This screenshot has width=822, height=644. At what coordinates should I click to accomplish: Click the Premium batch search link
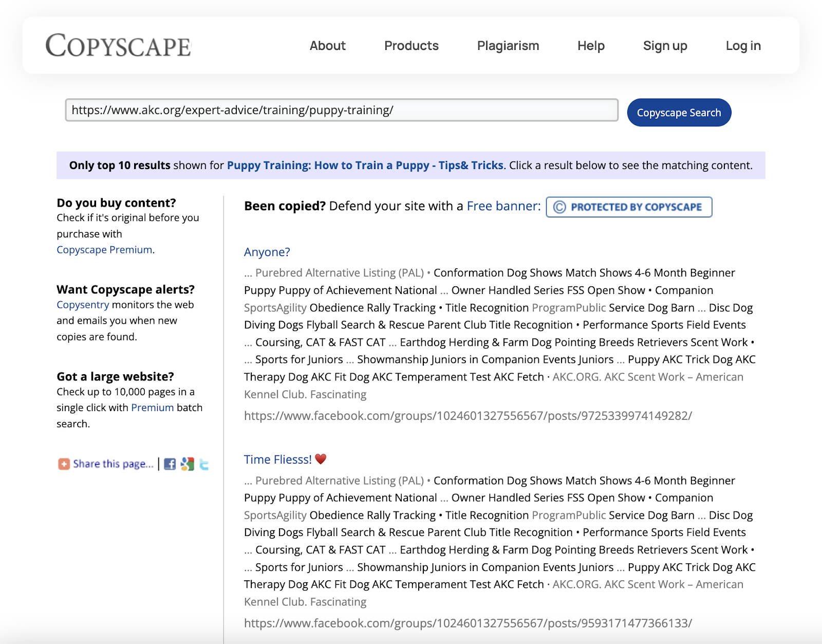152,407
